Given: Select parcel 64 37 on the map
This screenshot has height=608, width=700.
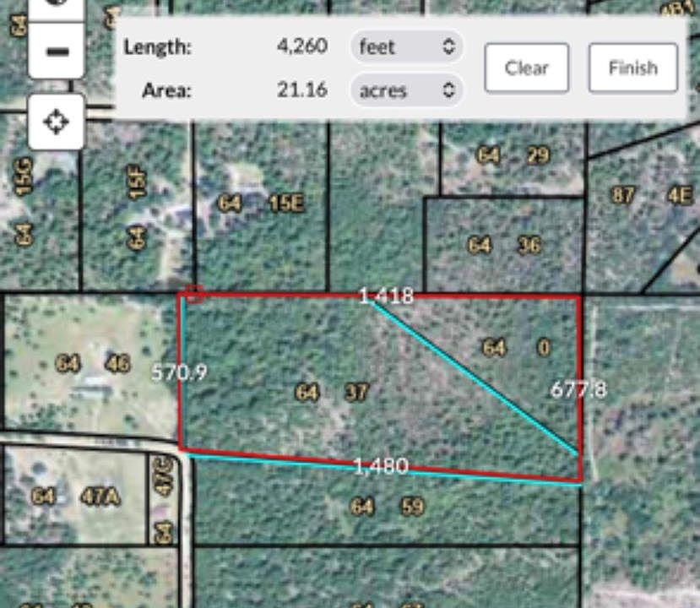Looking at the screenshot, I should (332, 393).
